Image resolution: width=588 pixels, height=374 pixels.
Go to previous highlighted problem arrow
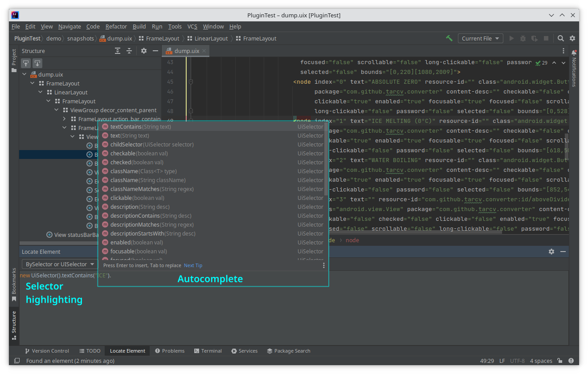tap(554, 63)
